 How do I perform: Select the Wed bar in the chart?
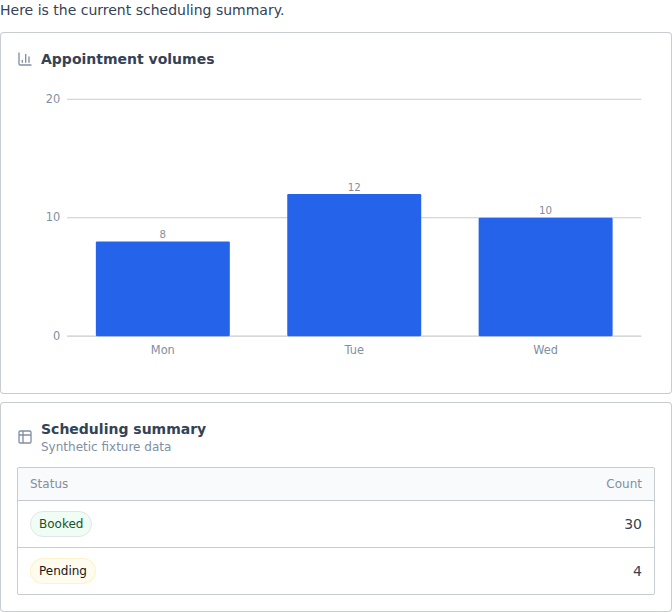click(546, 277)
